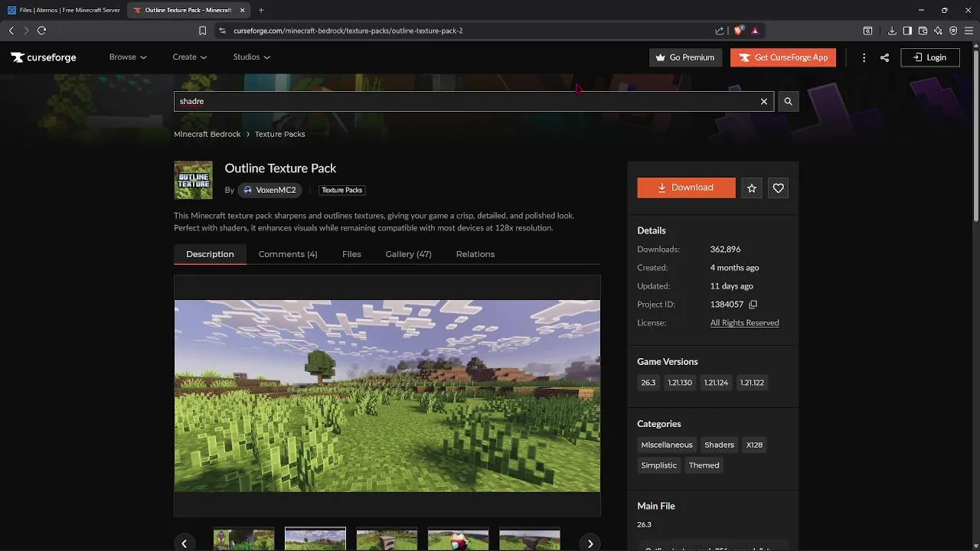Open the Miscellaneous category tag

coord(667,445)
